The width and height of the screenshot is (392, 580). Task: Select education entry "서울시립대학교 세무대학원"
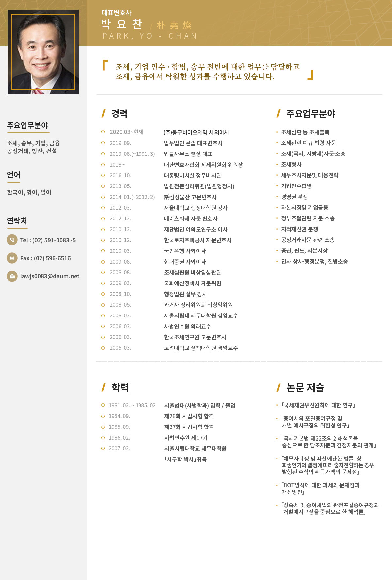coord(195,448)
